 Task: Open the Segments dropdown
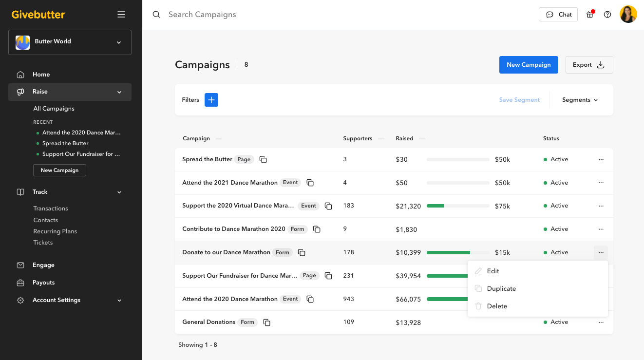tap(580, 100)
